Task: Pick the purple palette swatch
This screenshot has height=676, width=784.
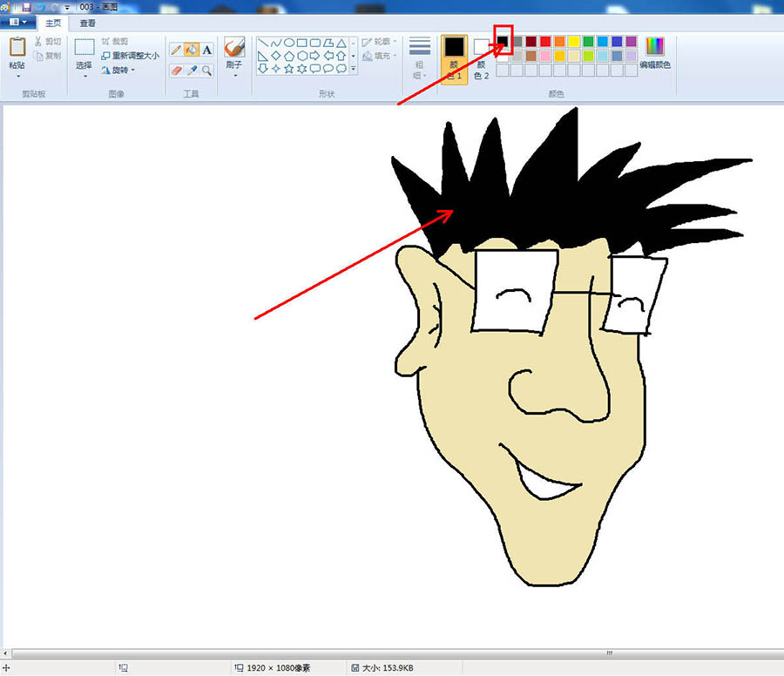Action: pyautogui.click(x=632, y=41)
